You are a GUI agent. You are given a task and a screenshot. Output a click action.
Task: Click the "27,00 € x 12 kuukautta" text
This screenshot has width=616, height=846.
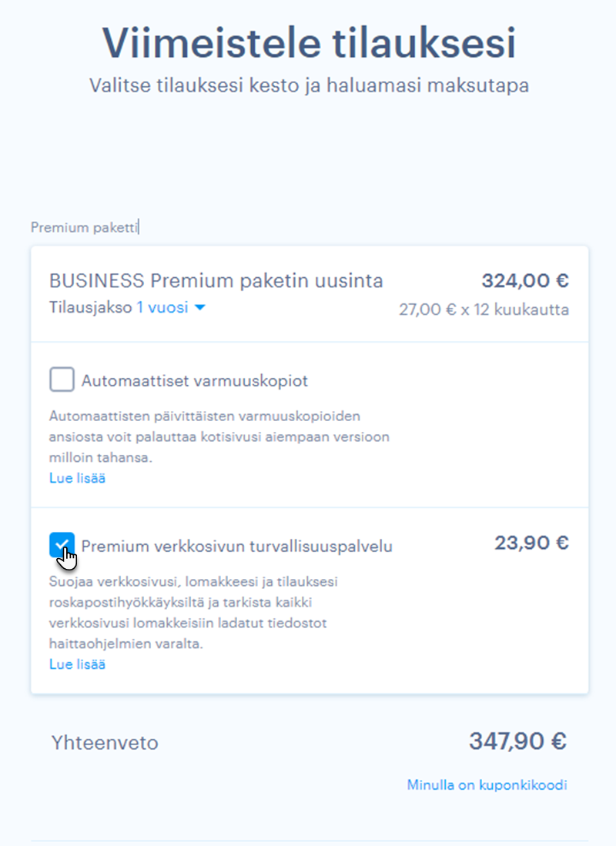(484, 310)
